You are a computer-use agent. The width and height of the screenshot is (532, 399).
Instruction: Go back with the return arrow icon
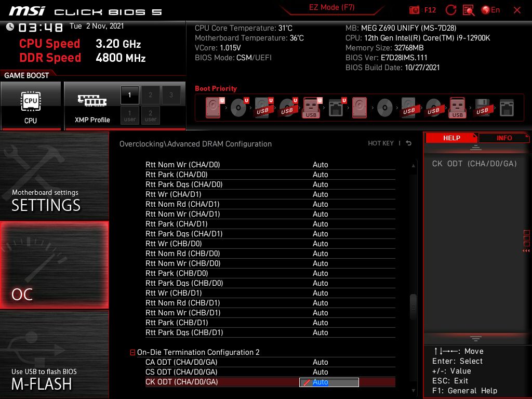coord(409,143)
